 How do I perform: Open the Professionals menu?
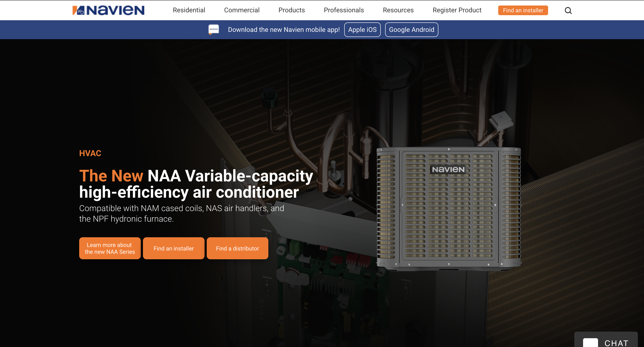tap(344, 10)
